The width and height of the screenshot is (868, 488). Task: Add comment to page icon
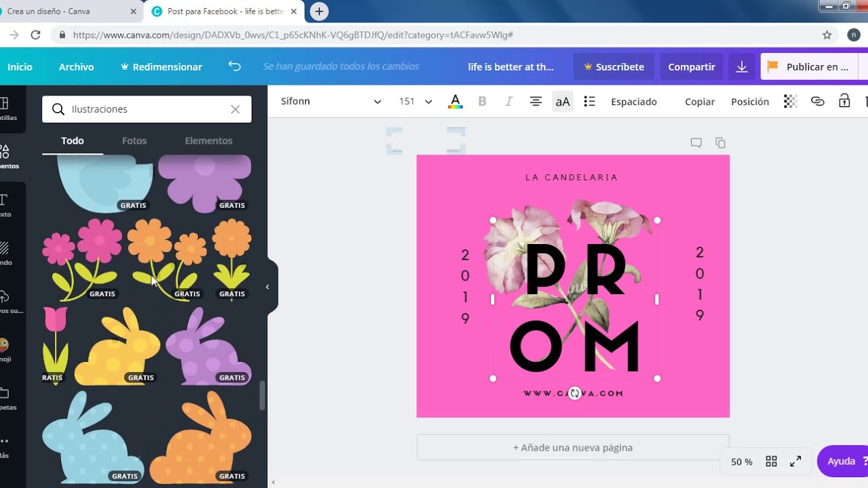click(x=696, y=143)
